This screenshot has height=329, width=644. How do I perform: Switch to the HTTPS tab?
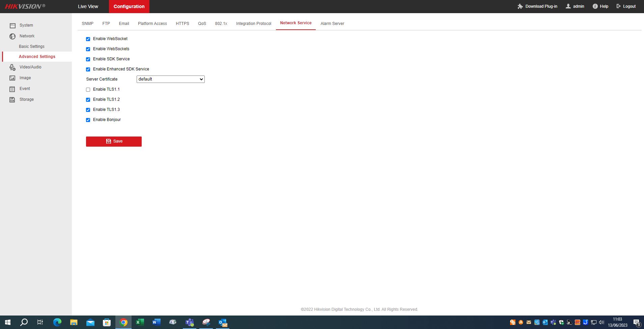coord(182,24)
